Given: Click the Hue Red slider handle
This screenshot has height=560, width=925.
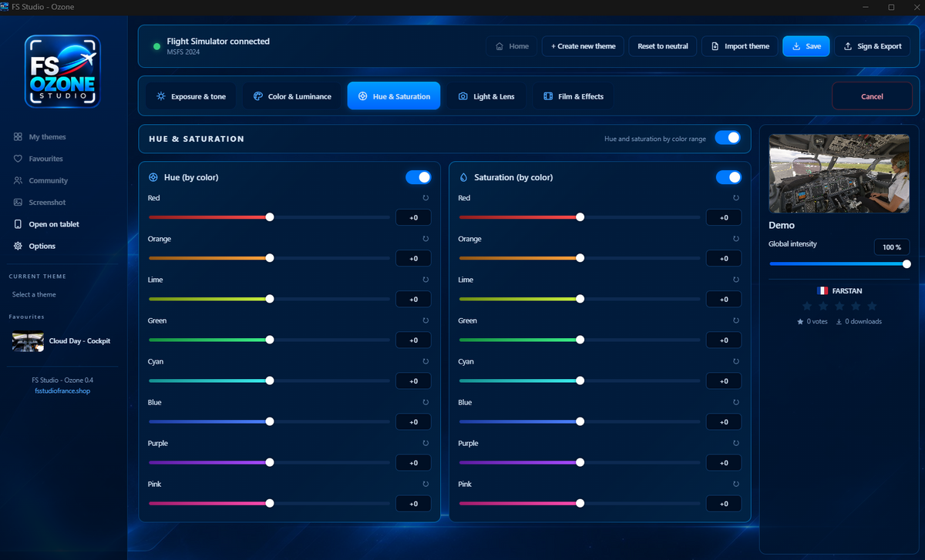Looking at the screenshot, I should (x=270, y=217).
